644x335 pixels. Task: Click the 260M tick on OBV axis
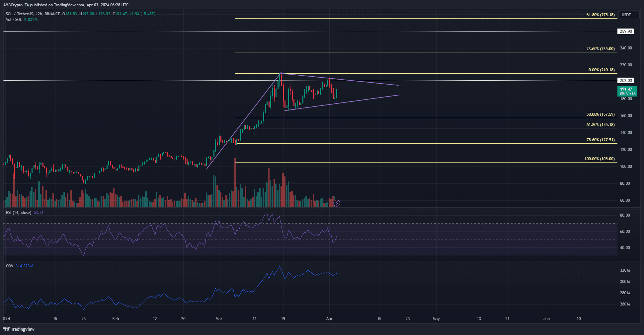(x=625, y=304)
